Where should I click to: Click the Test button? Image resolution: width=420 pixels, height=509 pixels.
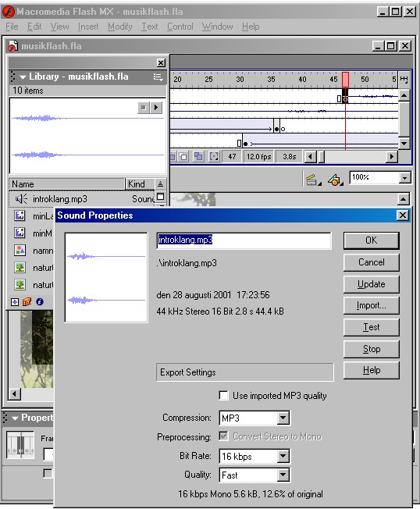372,327
